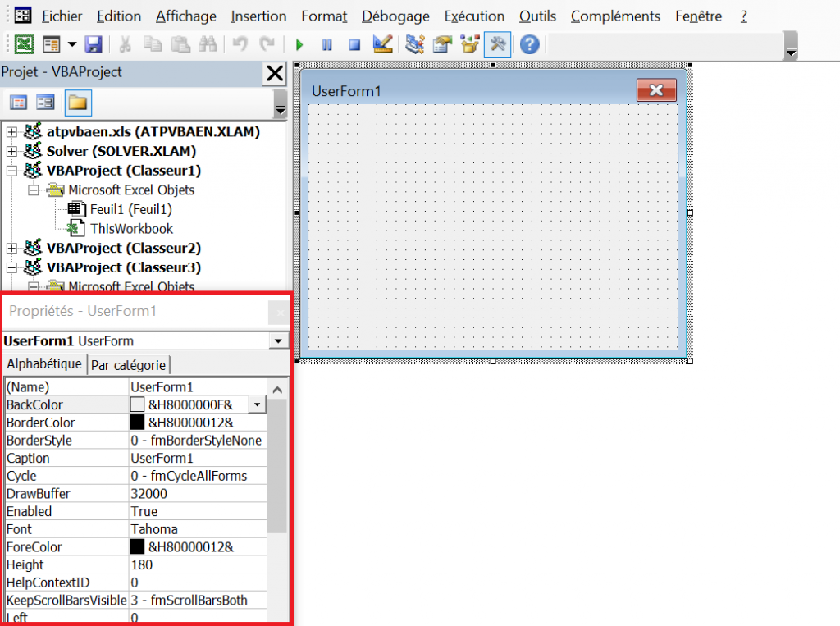The height and width of the screenshot is (626, 840).
Task: Click the Run macro play icon
Action: tap(299, 45)
